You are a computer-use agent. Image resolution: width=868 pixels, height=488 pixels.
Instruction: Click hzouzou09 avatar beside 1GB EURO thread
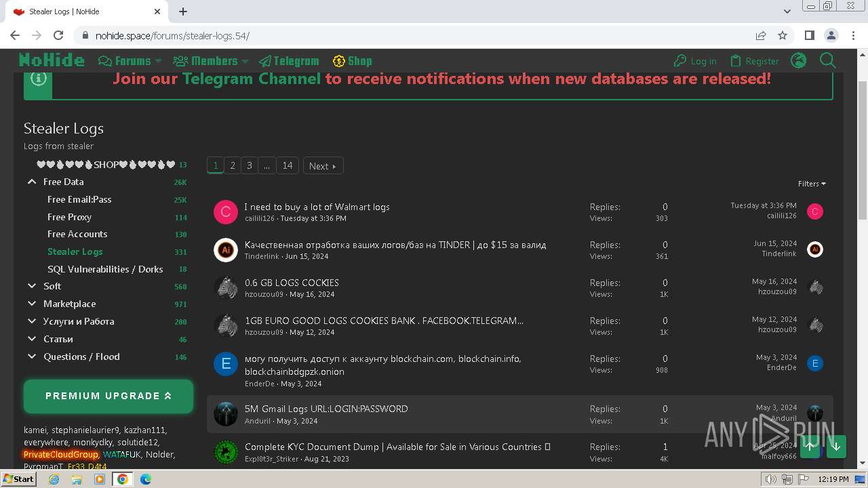(226, 326)
